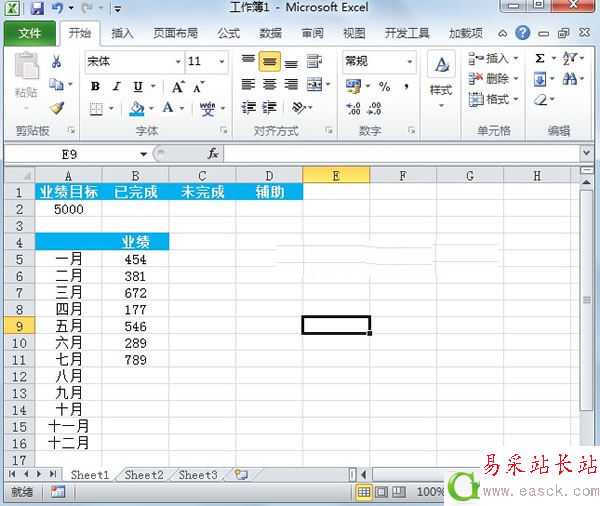The image size is (600, 506).
Task: Switch to 视图 View tab
Action: click(x=354, y=34)
